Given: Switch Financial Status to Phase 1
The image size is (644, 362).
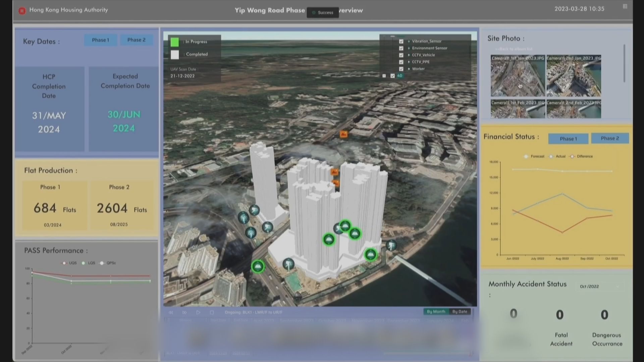Looking at the screenshot, I should [x=568, y=138].
